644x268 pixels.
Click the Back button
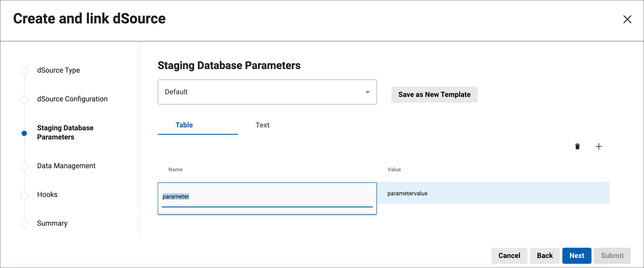tap(545, 255)
